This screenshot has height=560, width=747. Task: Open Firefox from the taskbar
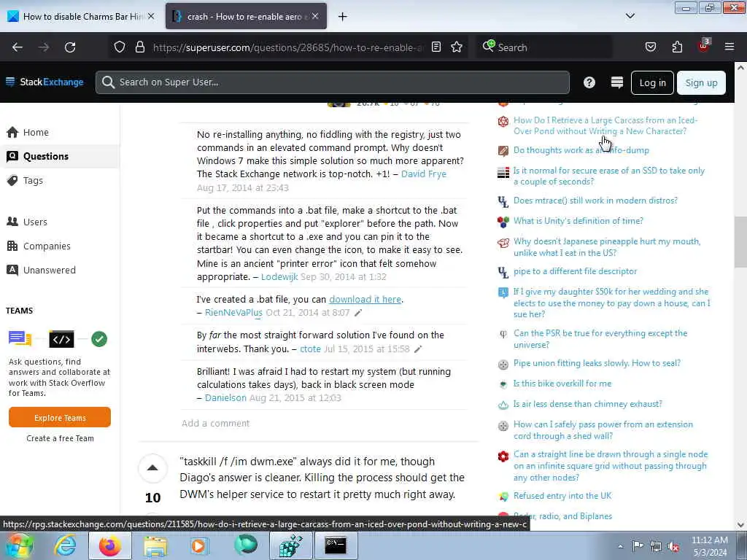point(109,545)
